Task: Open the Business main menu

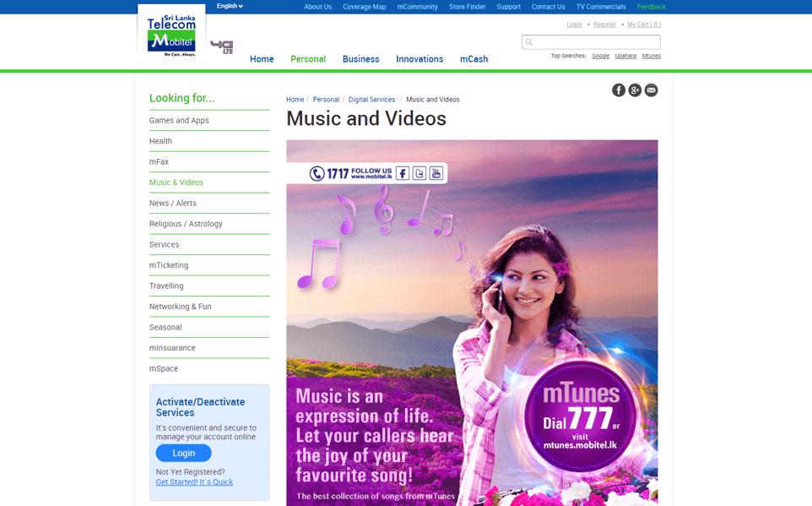Action: pos(360,59)
